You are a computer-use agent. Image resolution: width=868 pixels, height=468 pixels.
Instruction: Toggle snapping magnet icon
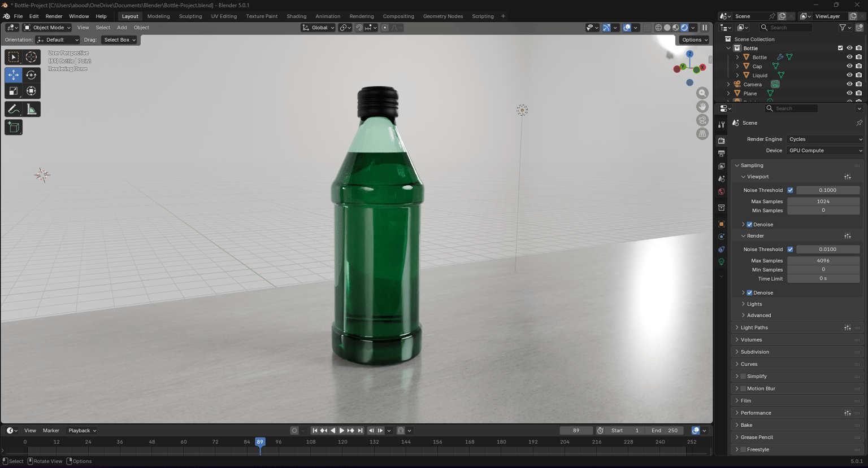pos(359,28)
